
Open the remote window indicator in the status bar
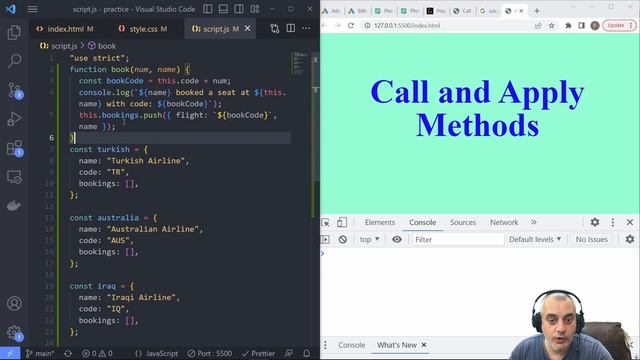[10, 353]
